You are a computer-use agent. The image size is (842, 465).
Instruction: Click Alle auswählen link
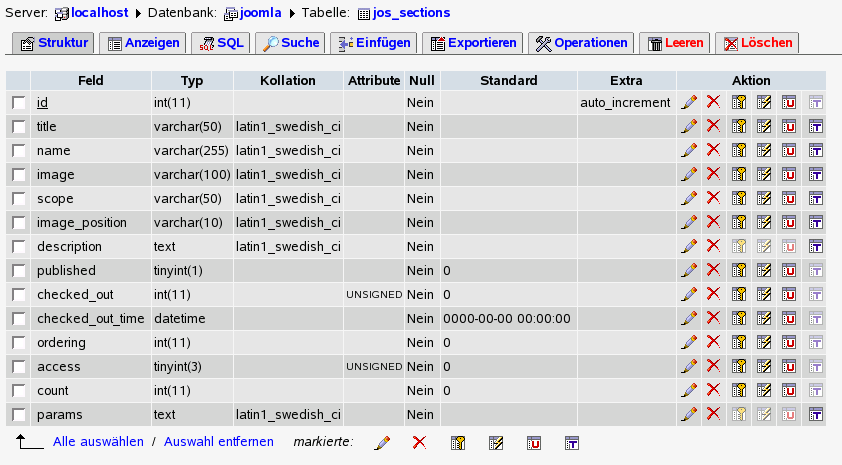98,441
